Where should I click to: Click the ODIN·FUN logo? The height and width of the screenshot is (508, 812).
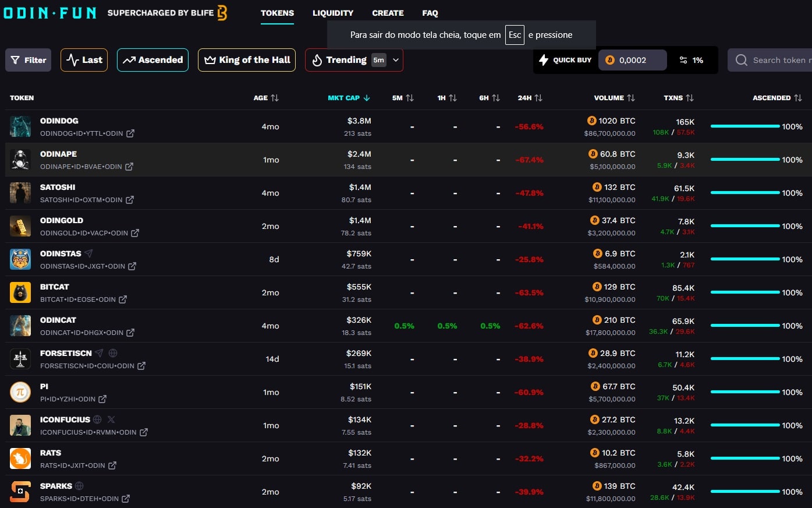(x=49, y=13)
